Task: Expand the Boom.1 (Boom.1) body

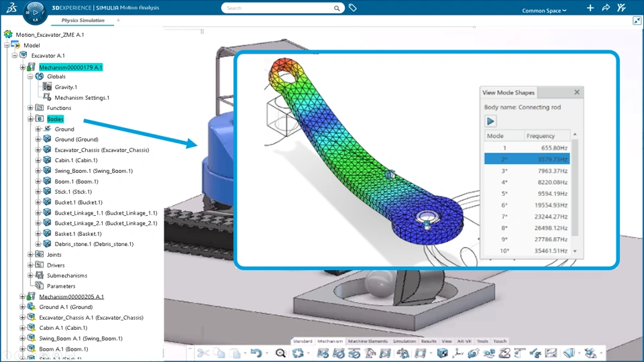Action: [38, 181]
